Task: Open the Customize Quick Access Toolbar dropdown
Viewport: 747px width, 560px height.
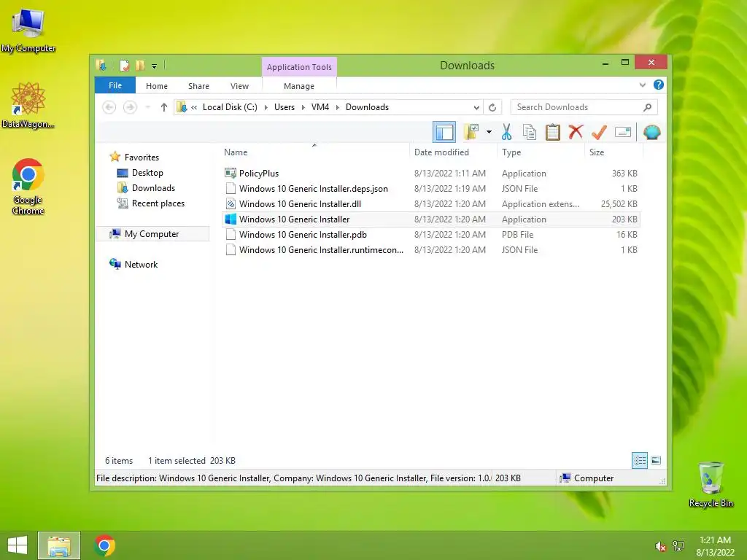Action: (x=154, y=66)
